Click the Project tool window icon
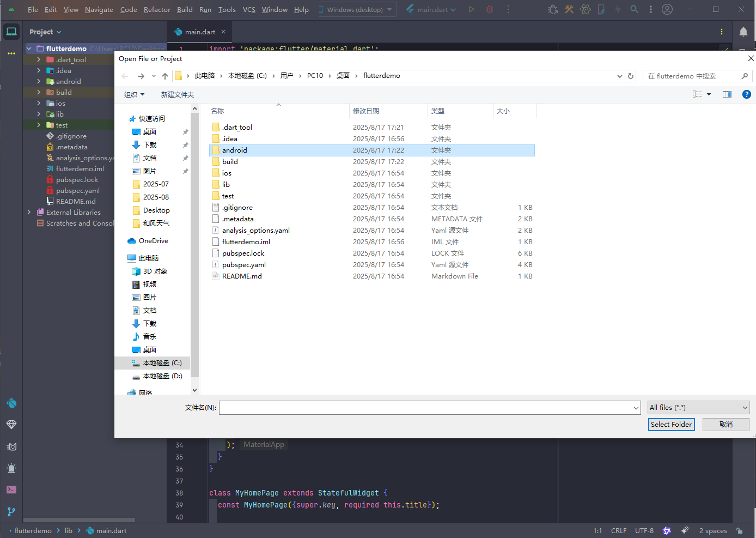The height and width of the screenshot is (538, 756). click(11, 32)
